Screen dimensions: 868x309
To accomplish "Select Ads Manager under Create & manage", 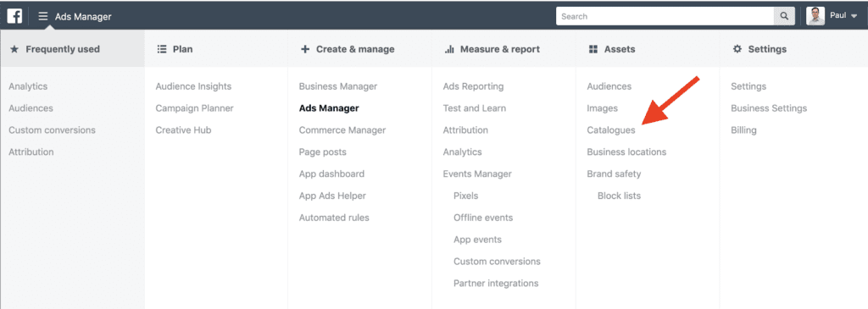I will (329, 108).
